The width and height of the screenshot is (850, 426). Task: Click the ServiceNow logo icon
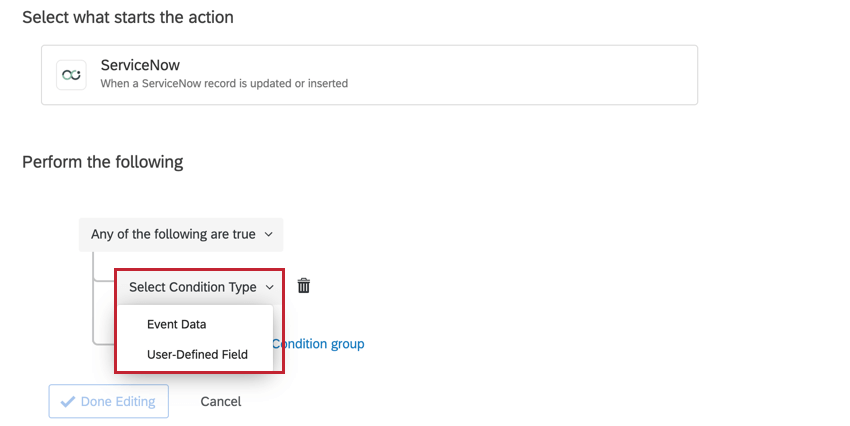tap(71, 75)
